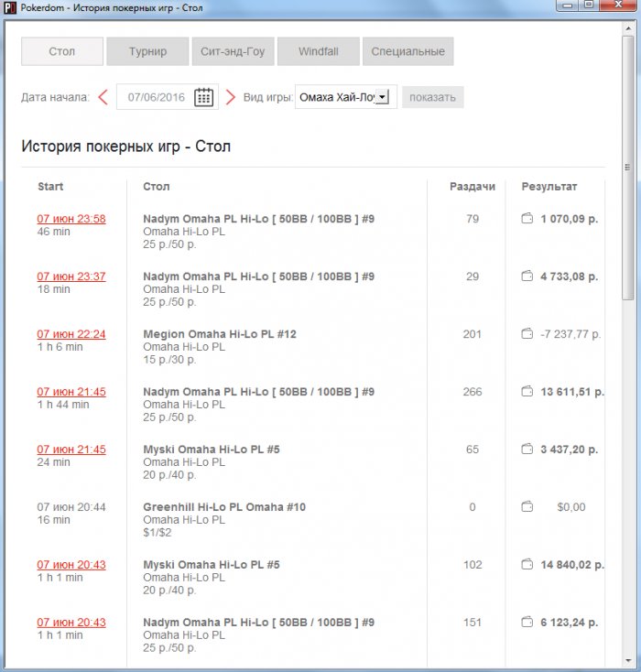This screenshot has height=672, width=641.
Task: Click the vertical scrollbar thumb
Action: (x=627, y=168)
